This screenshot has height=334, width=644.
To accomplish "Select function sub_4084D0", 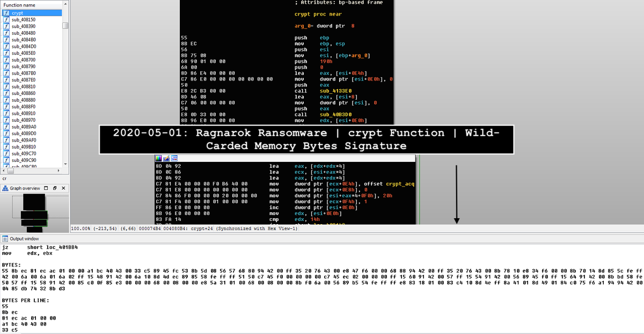I will tap(32, 46).
